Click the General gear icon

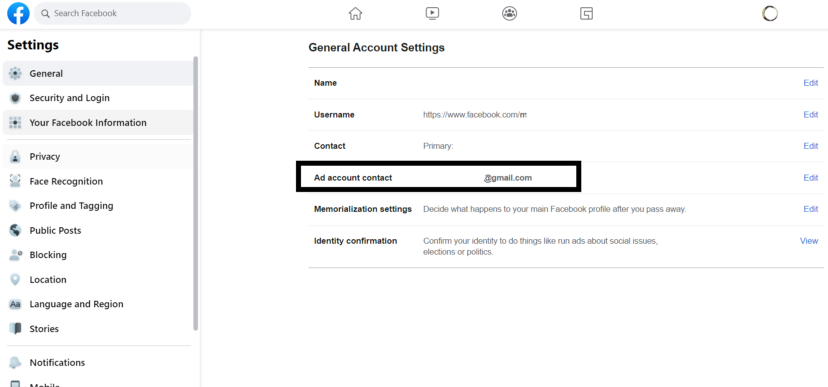pyautogui.click(x=15, y=73)
